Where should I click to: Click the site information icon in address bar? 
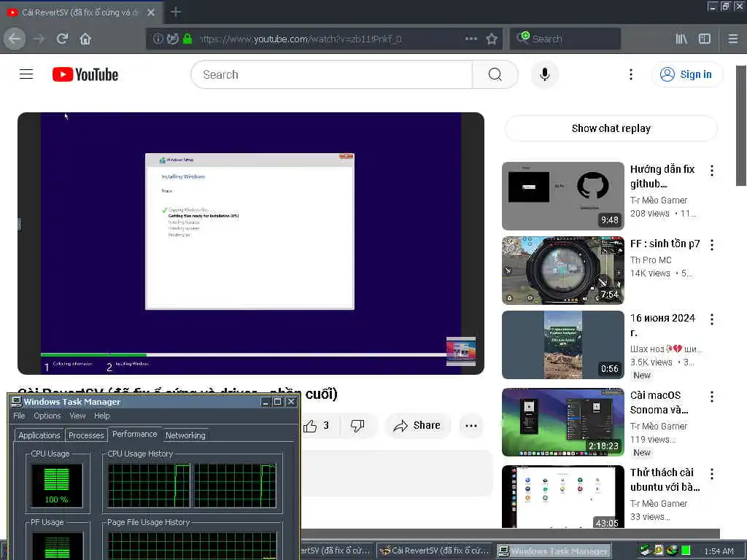click(x=158, y=39)
